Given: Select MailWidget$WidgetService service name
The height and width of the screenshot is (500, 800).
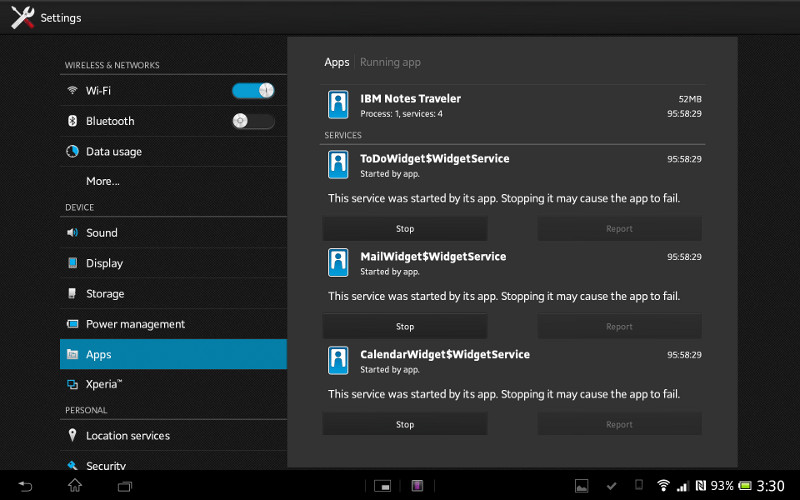Looking at the screenshot, I should coord(433,257).
